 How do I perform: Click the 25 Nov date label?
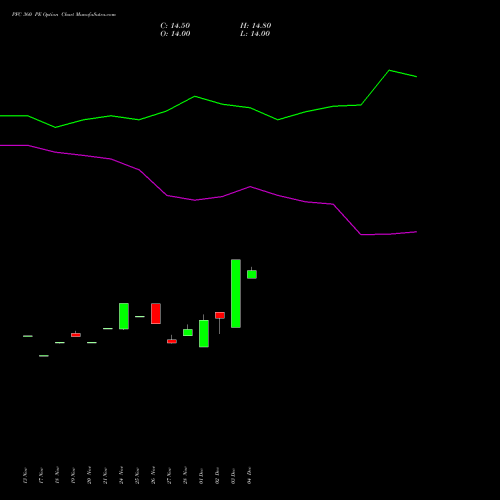click(137, 475)
